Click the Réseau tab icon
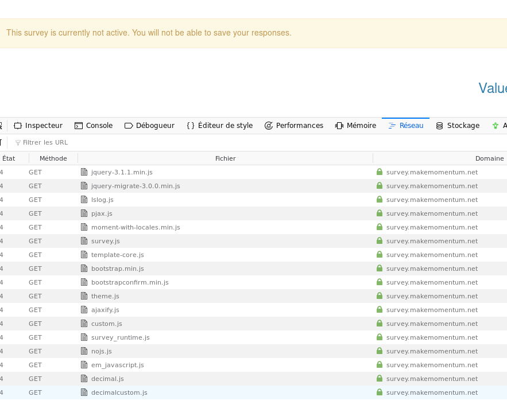 click(x=392, y=126)
